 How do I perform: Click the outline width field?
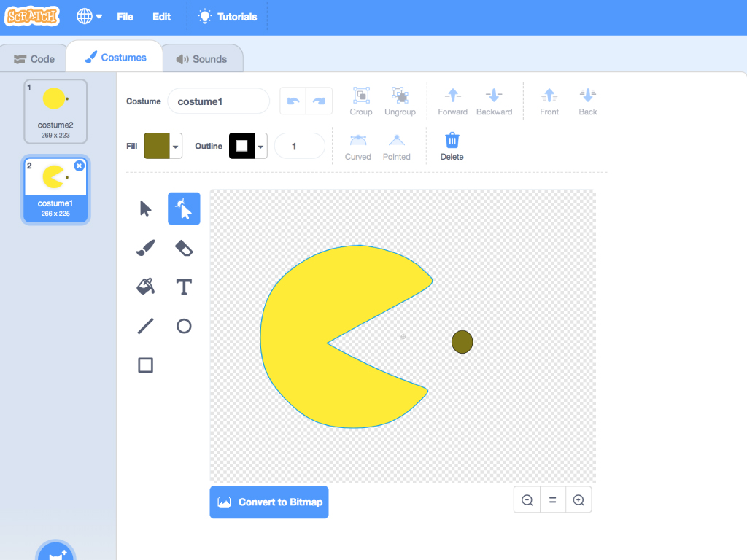[x=300, y=146]
